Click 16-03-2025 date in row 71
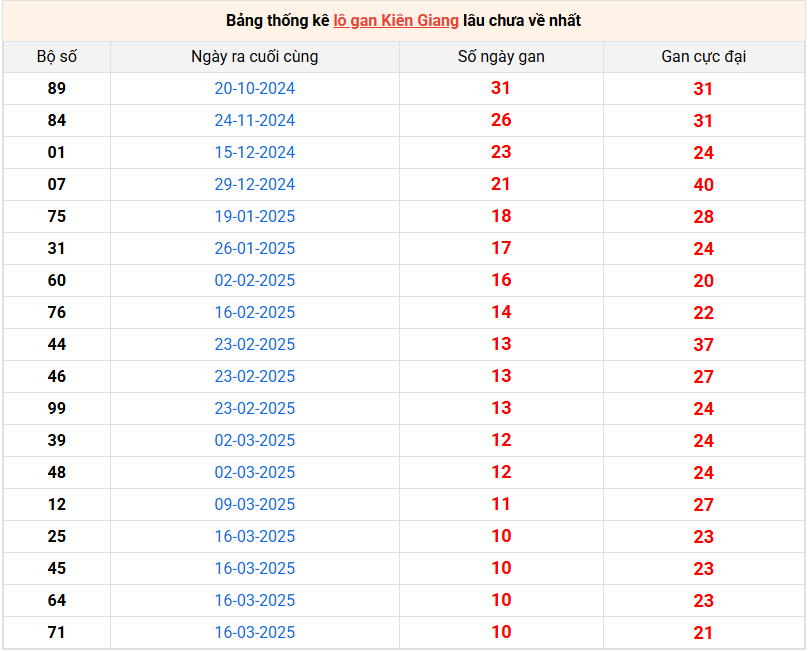The width and height of the screenshot is (808, 652). (x=255, y=632)
